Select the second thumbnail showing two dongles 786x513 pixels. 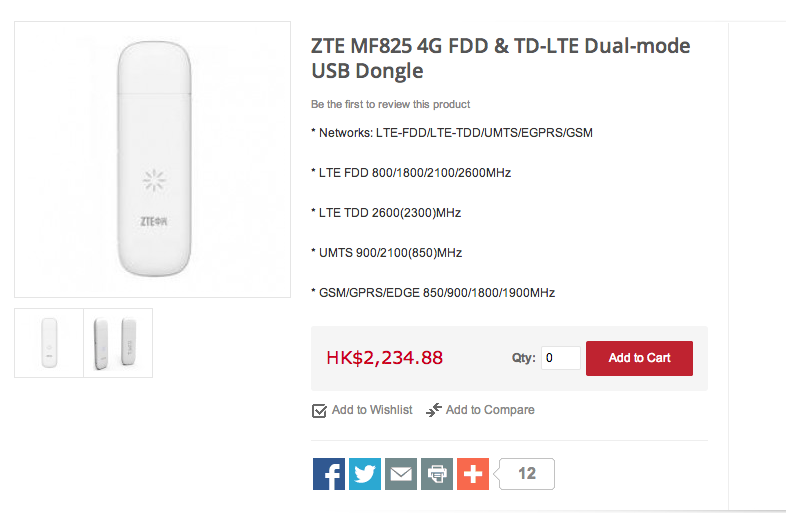(117, 343)
